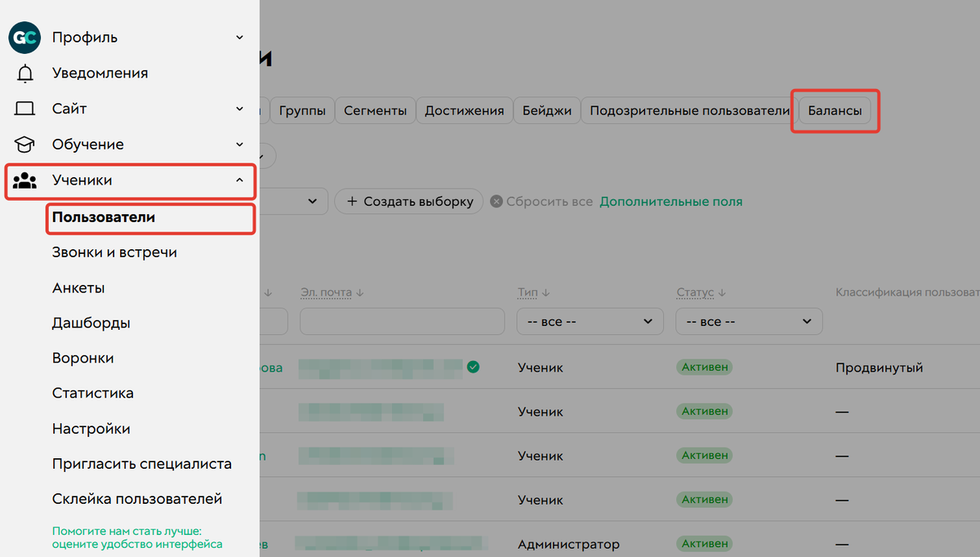Image resolution: width=980 pixels, height=557 pixels.
Task: Click the Дополнительные поля link
Action: pos(670,202)
